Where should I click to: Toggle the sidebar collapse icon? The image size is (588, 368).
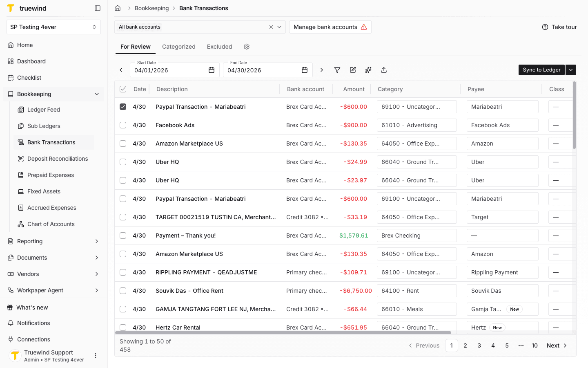pos(98,8)
